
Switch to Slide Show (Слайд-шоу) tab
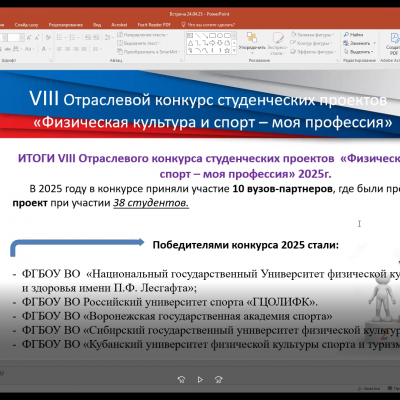pos(26,25)
